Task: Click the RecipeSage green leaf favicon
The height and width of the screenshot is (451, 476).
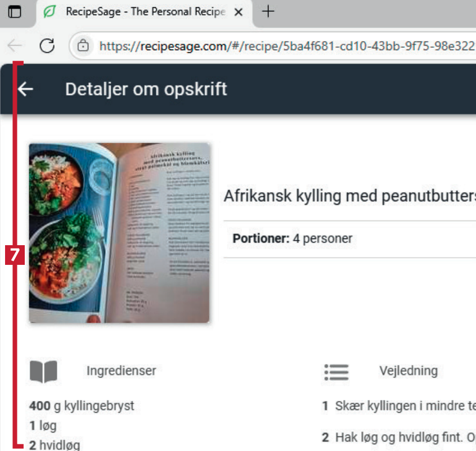Action: tap(50, 12)
